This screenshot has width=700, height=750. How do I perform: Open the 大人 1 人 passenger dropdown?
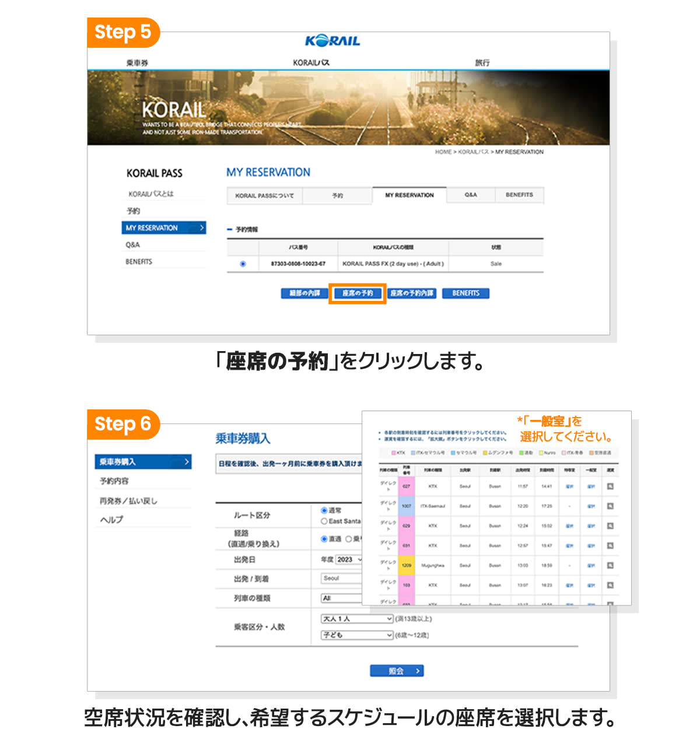357,619
